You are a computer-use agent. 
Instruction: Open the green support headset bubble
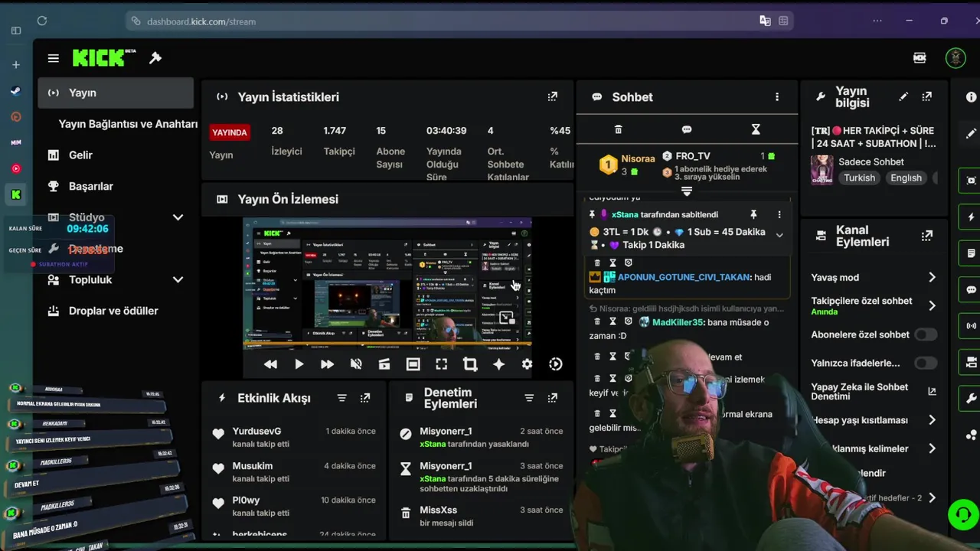963,514
